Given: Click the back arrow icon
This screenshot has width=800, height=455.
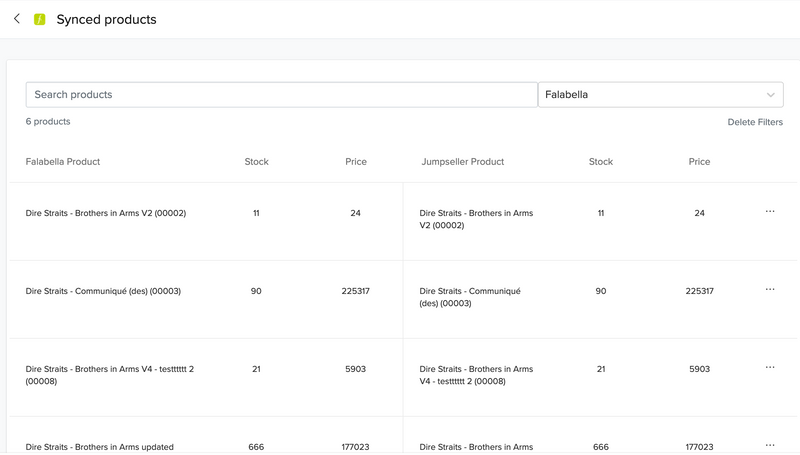Looking at the screenshot, I should click(17, 19).
